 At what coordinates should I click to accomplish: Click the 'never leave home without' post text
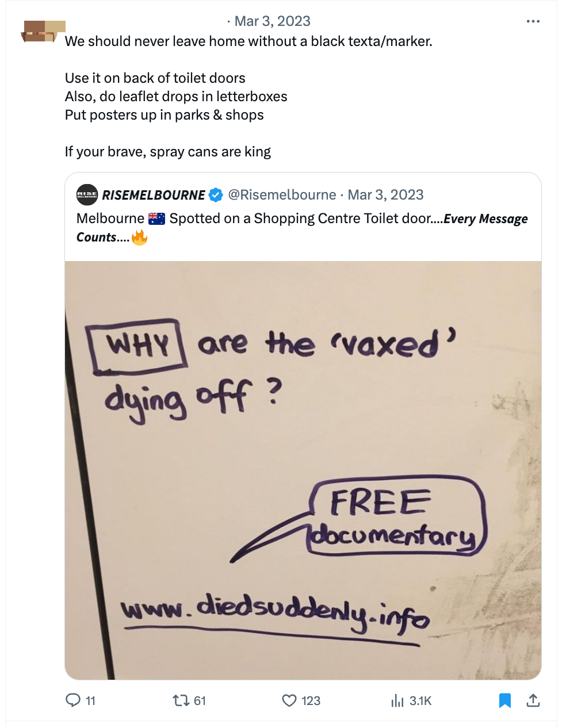coord(248,41)
